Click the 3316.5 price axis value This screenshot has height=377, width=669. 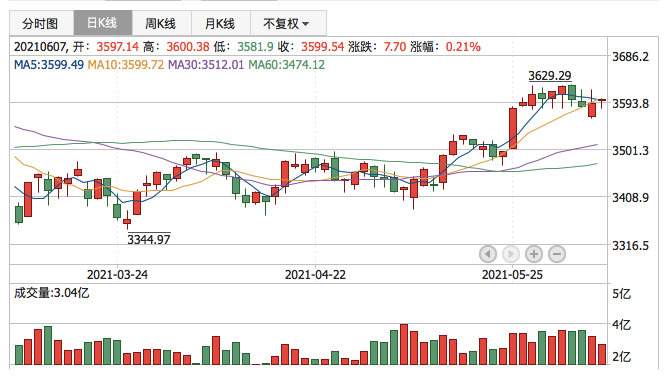coord(630,246)
